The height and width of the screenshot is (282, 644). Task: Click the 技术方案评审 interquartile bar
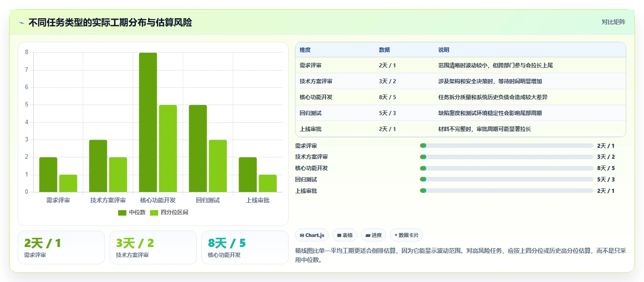point(118,175)
